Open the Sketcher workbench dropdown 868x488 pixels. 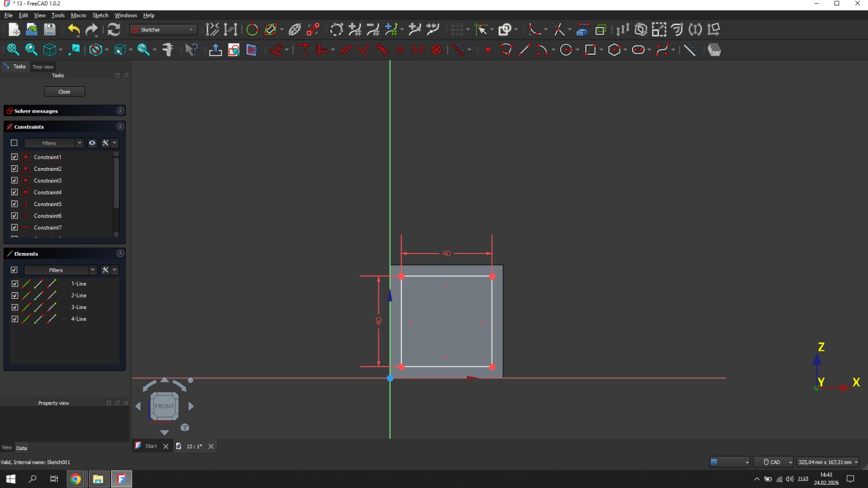(163, 30)
